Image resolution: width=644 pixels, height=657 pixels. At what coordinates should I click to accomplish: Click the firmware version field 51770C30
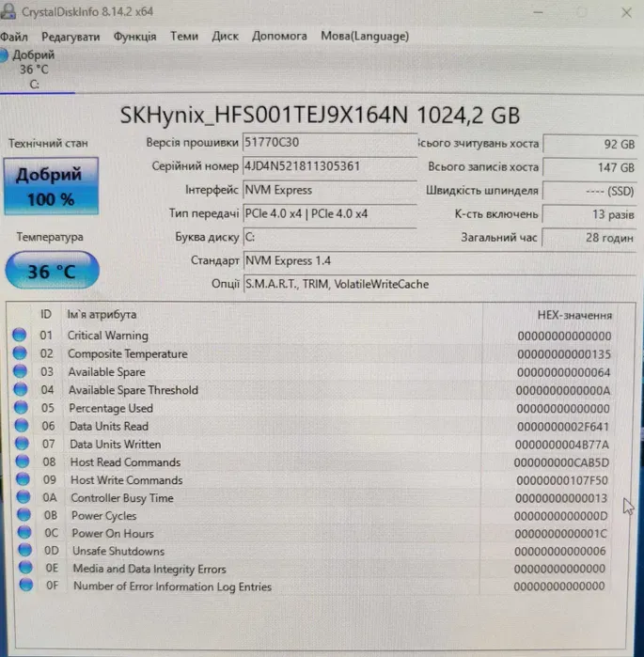330,143
